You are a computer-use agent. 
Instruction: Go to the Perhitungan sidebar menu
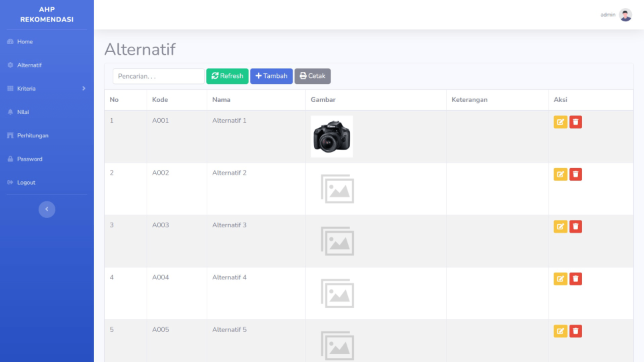coord(32,136)
